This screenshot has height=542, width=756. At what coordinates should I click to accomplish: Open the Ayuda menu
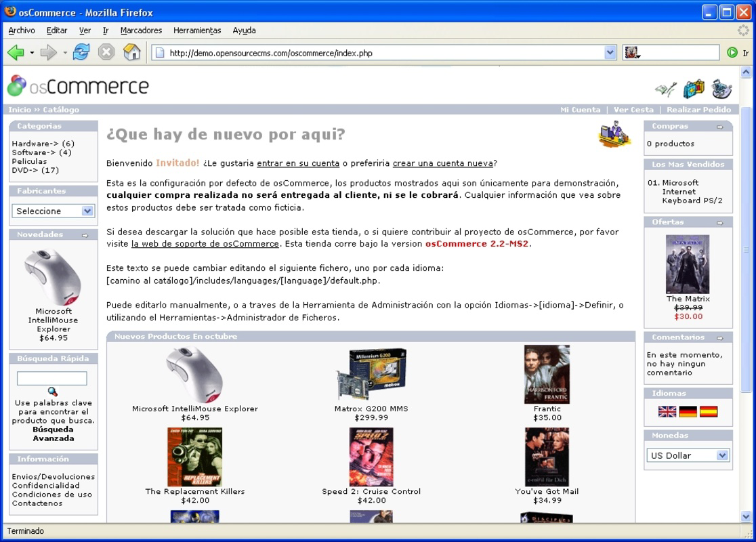pyautogui.click(x=244, y=30)
